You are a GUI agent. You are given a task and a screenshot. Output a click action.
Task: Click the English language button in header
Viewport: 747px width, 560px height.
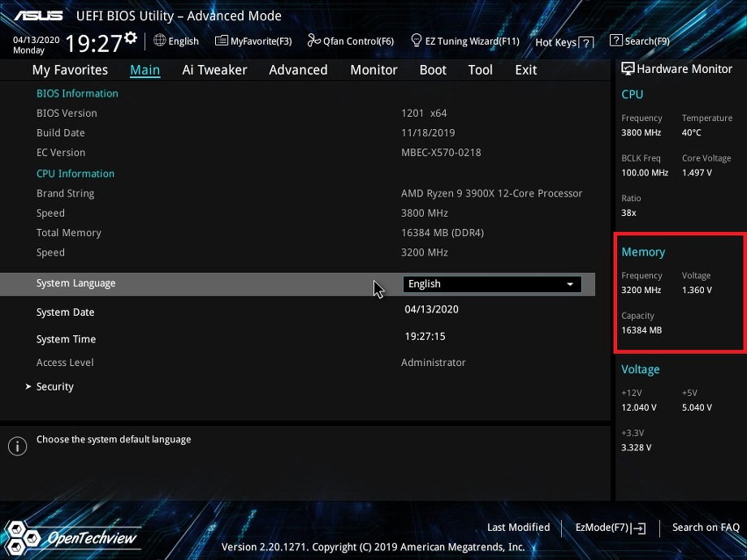(x=184, y=41)
